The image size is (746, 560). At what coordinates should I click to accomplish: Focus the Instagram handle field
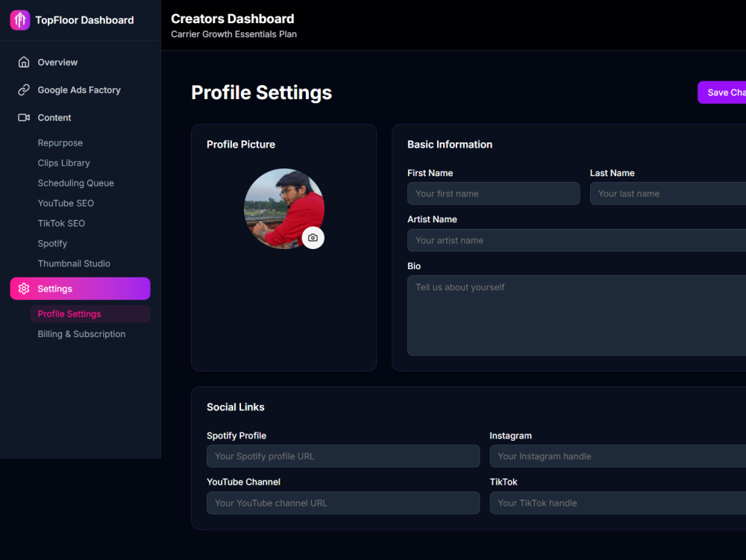[x=618, y=456]
